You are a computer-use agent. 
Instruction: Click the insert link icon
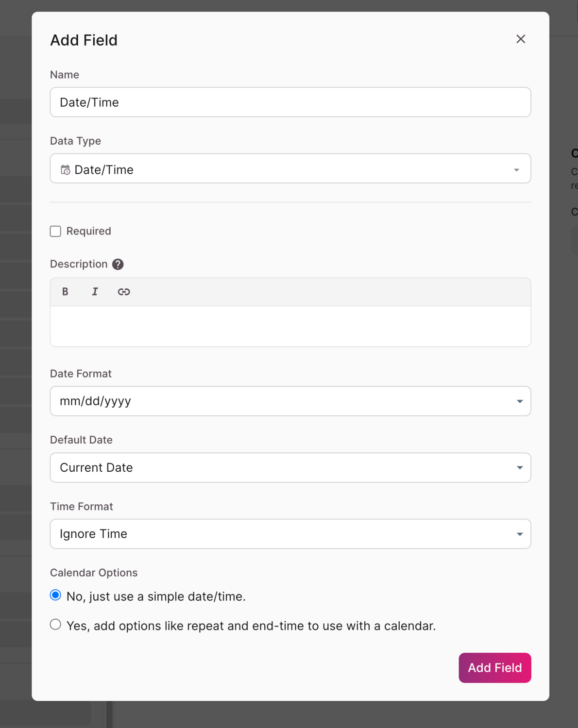(124, 292)
